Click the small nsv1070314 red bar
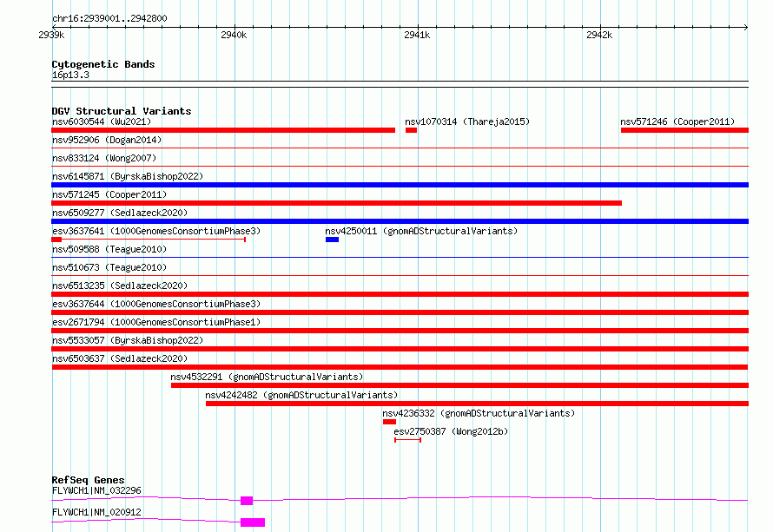This screenshot has height=532, width=773. pos(411,130)
